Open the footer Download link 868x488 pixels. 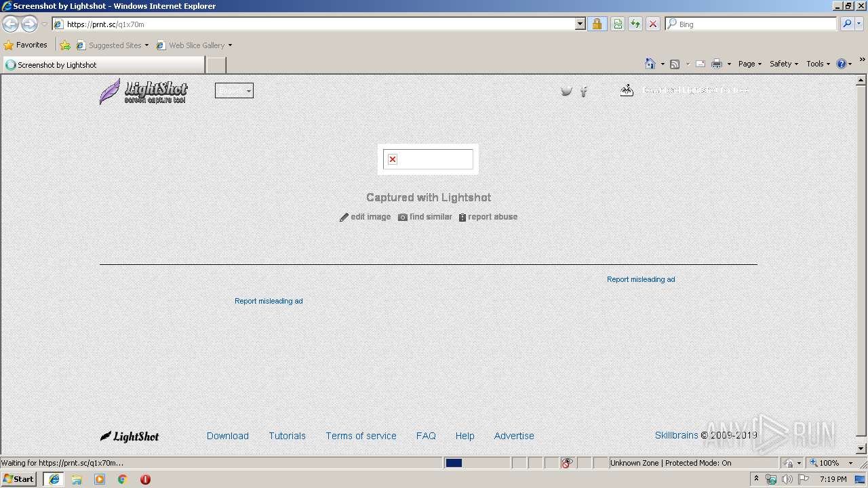pyautogui.click(x=228, y=436)
